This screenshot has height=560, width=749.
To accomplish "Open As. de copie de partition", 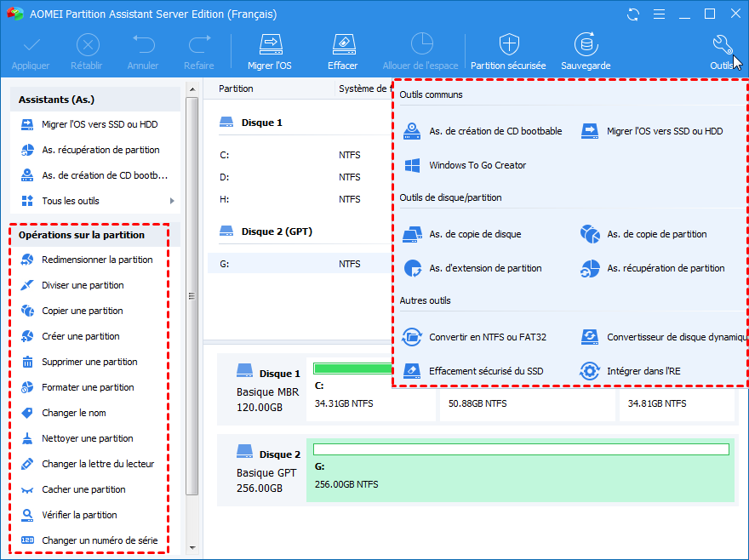I will coord(643,234).
